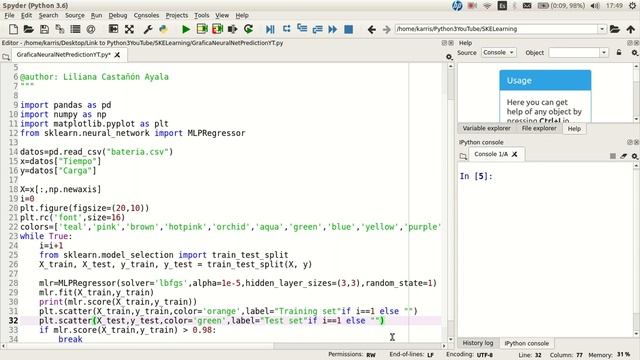Start debugging the file
This screenshot has width=640, height=360.
click(270, 29)
